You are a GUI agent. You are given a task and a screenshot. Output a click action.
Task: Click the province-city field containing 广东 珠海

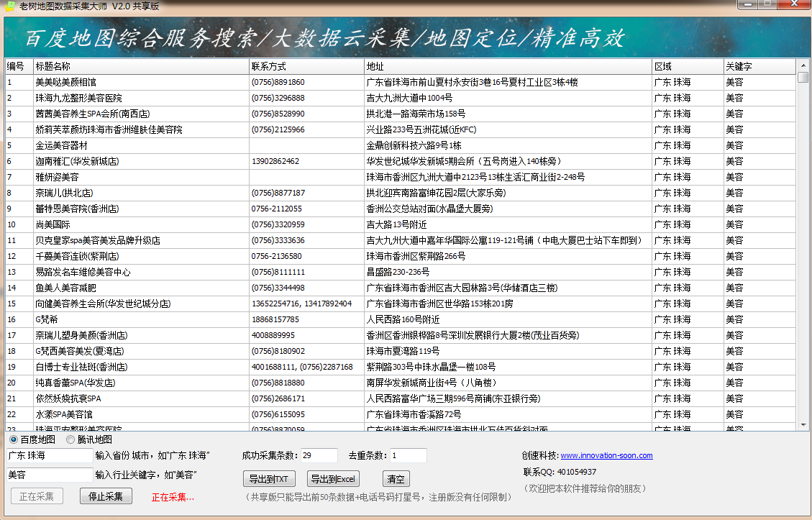pyautogui.click(x=50, y=456)
